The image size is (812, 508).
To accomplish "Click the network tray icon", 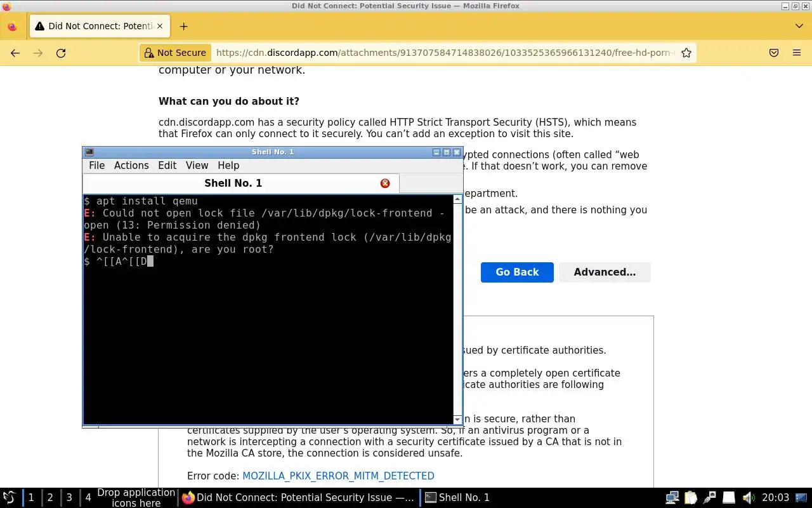I will point(672,497).
